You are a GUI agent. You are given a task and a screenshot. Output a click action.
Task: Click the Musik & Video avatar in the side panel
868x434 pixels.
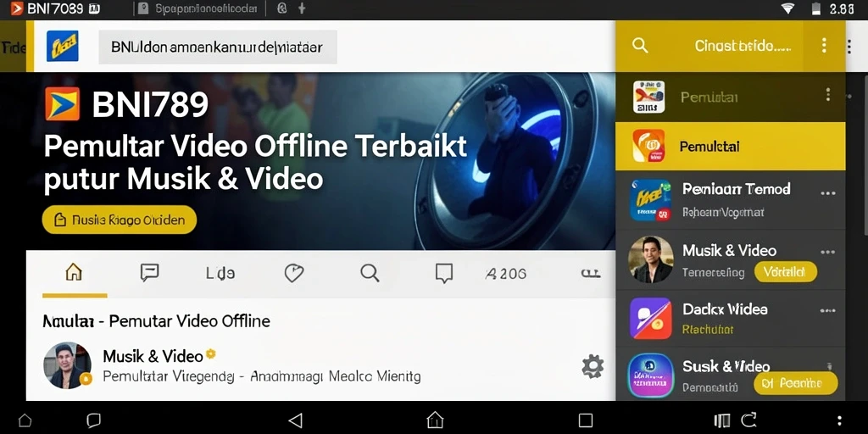click(651, 259)
